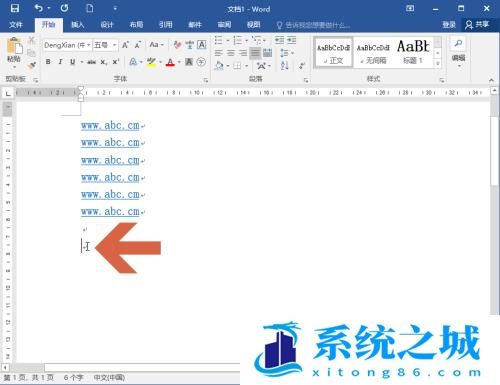Expand the font color arrow
Image resolution: width=500 pixels, height=385 pixels.
coord(179,62)
